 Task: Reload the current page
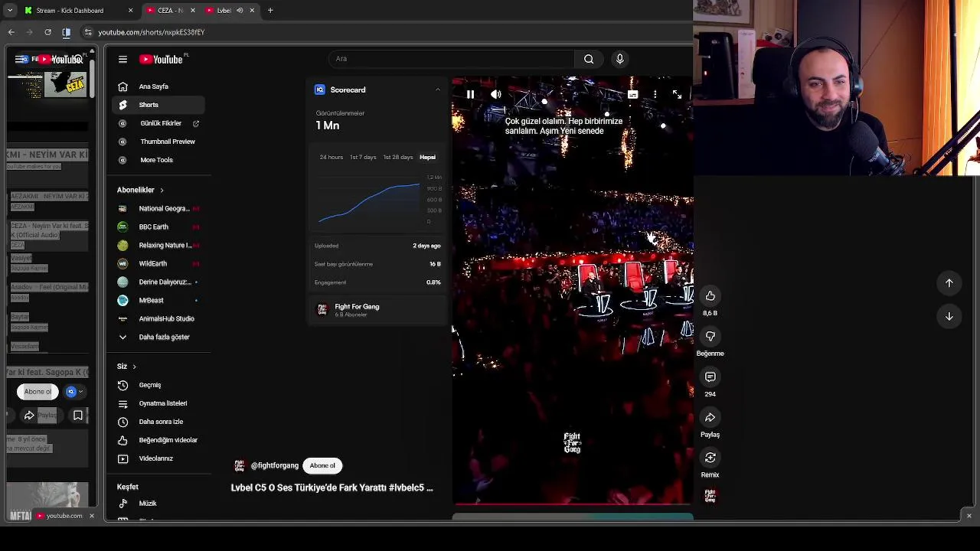[x=47, y=32]
